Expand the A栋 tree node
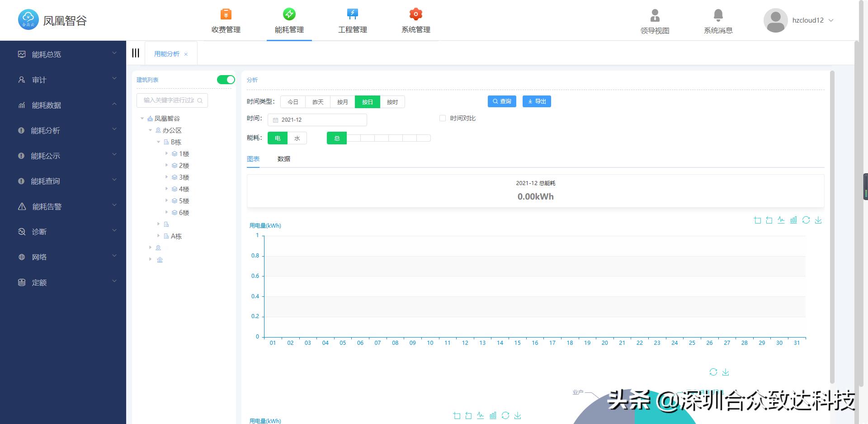The height and width of the screenshot is (424, 868). [159, 236]
